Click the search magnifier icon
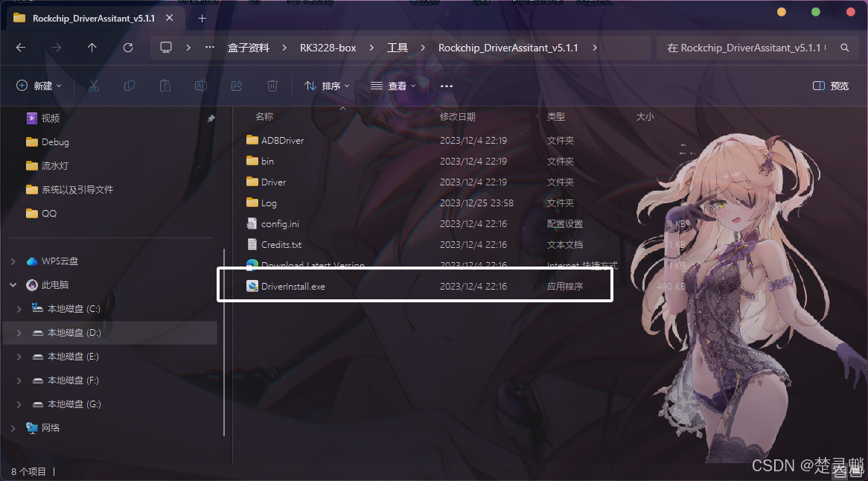 pos(845,48)
